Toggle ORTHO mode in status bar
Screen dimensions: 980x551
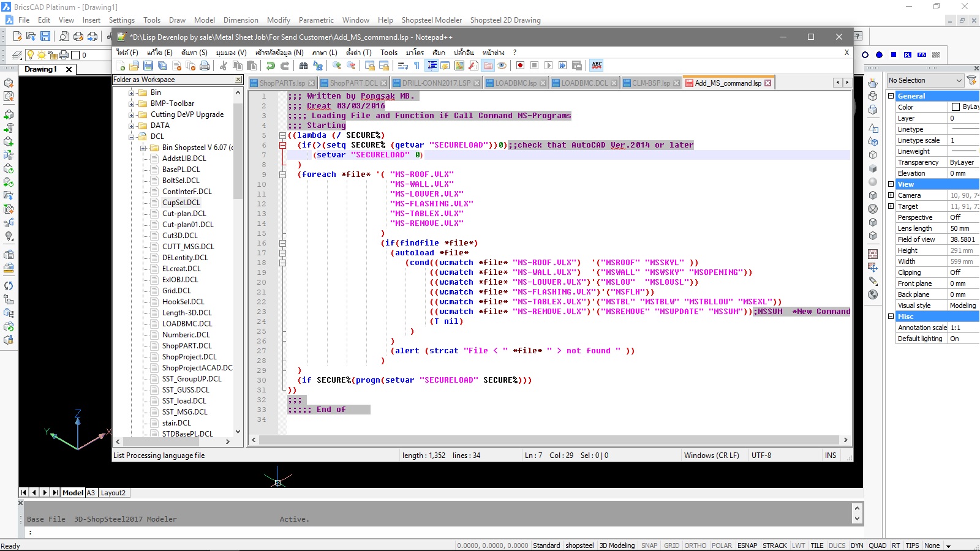point(695,545)
